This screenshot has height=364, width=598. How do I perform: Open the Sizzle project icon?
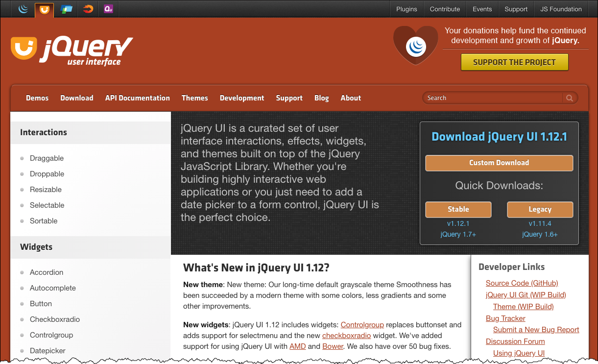[88, 9]
